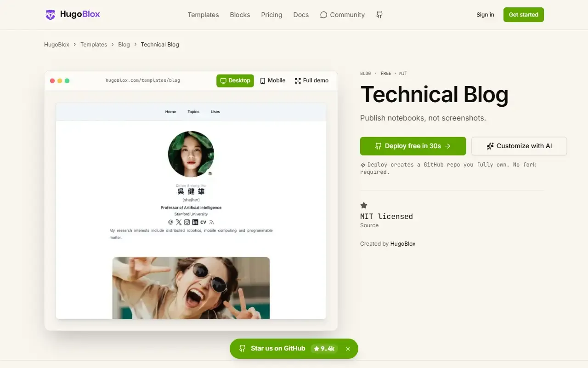Select Uses in the preview navigation
Screen dimensions: 588x368
(215, 112)
